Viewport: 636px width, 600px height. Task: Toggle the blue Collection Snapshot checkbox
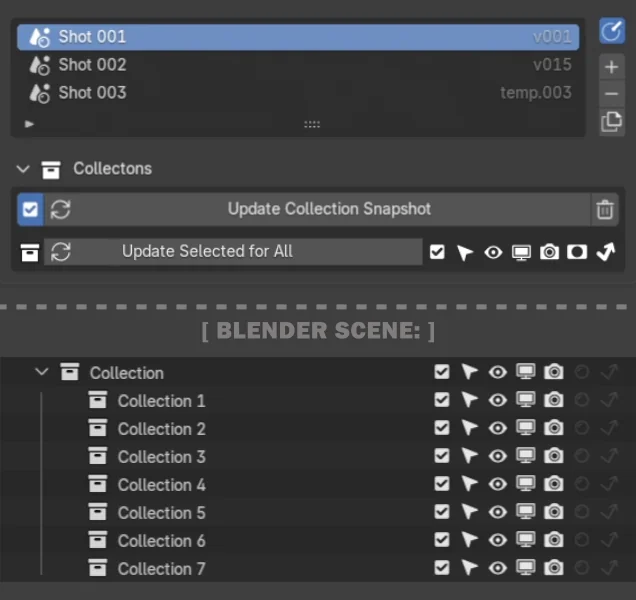pyautogui.click(x=30, y=210)
